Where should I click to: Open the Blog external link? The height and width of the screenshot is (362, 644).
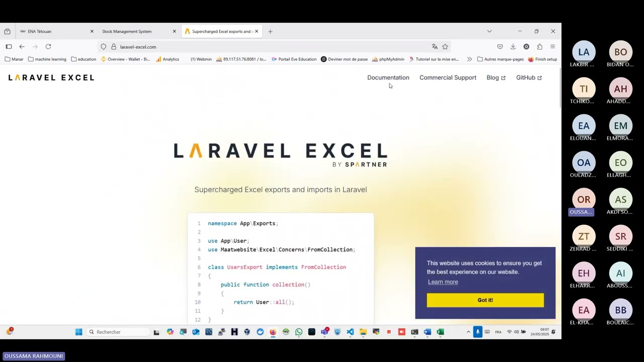[x=496, y=77]
